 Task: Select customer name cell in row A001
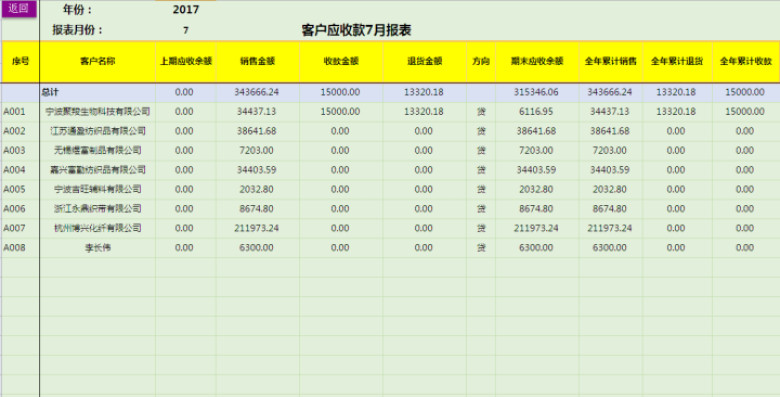pos(98,112)
